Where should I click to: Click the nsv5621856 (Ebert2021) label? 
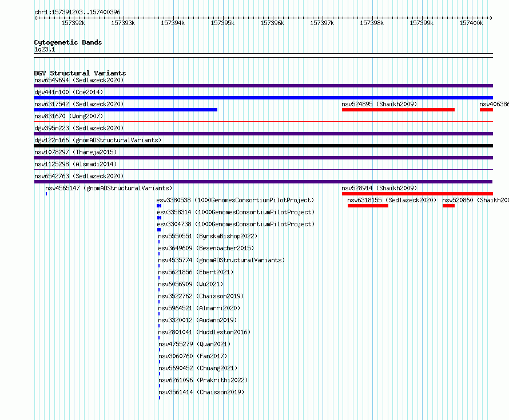pyautogui.click(x=196, y=272)
